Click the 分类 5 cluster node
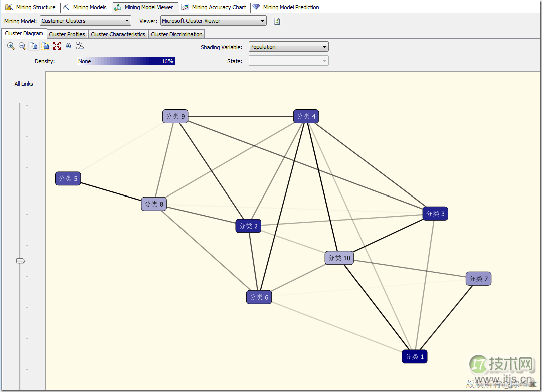The image size is (542, 392). pos(68,178)
